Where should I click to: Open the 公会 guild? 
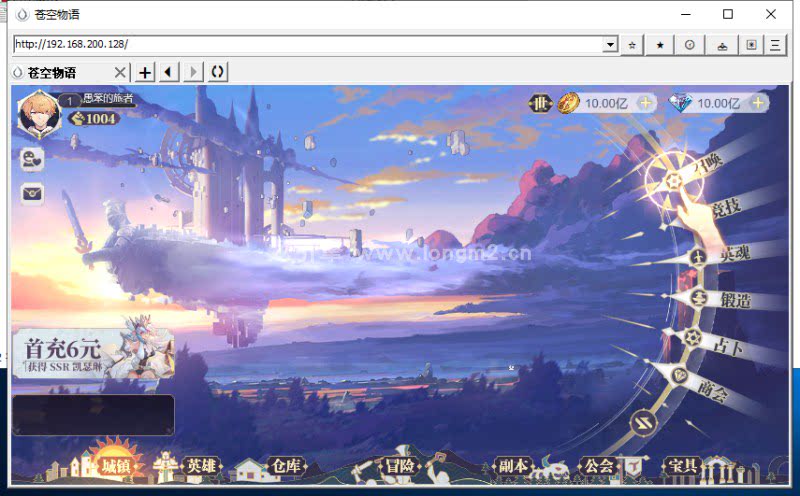coord(599,466)
